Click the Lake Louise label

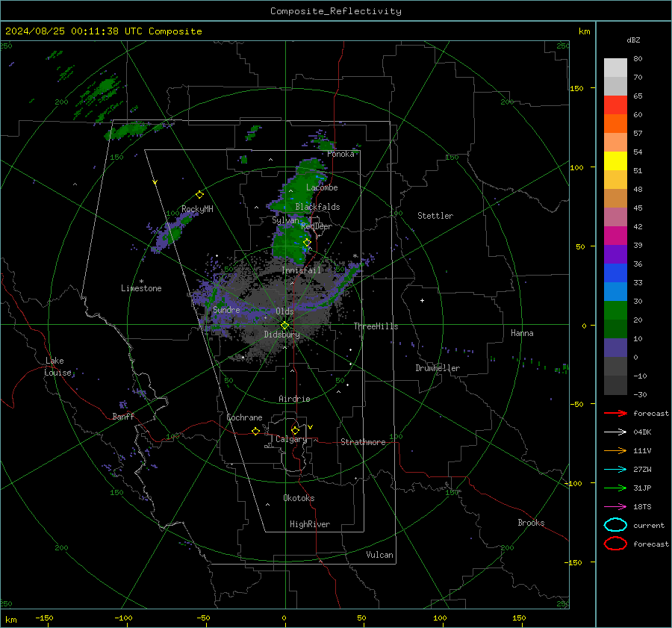[57, 367]
